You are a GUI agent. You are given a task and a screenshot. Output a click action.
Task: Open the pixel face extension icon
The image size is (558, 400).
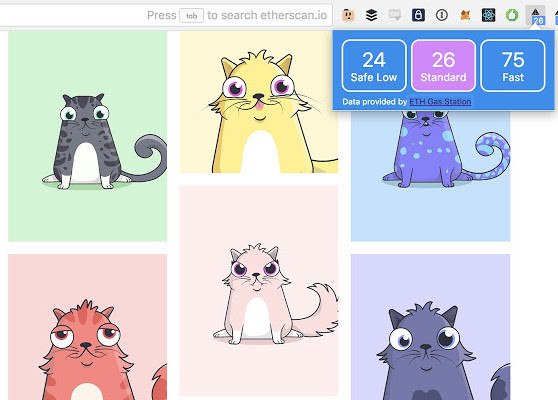coord(348,15)
